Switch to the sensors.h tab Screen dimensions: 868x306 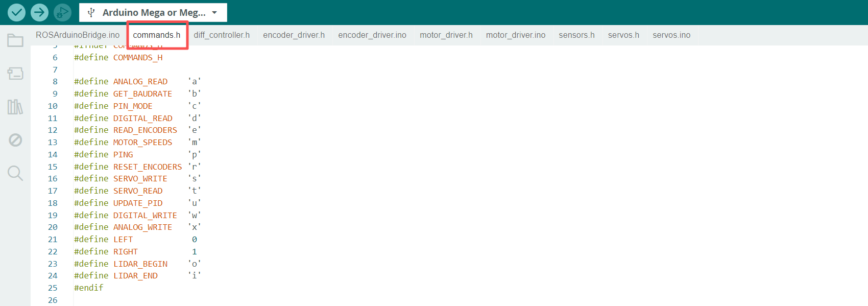(576, 35)
